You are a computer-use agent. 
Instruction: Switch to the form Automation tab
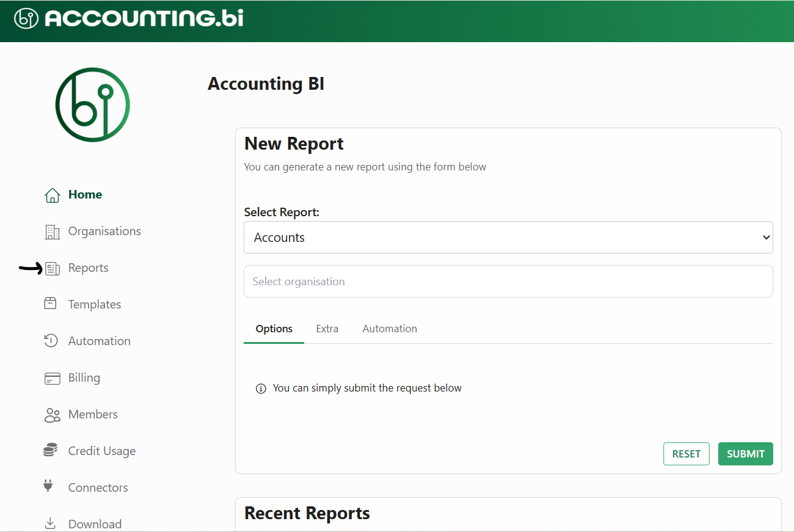[390, 329]
